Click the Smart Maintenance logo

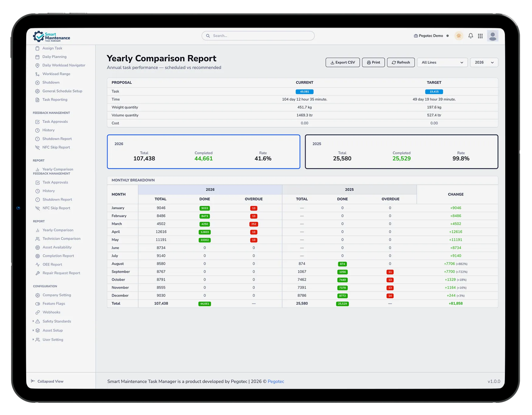(x=52, y=36)
